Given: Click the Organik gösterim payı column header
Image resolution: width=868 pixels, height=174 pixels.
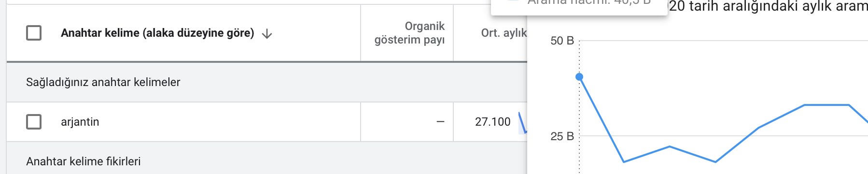Looking at the screenshot, I should pos(409,33).
